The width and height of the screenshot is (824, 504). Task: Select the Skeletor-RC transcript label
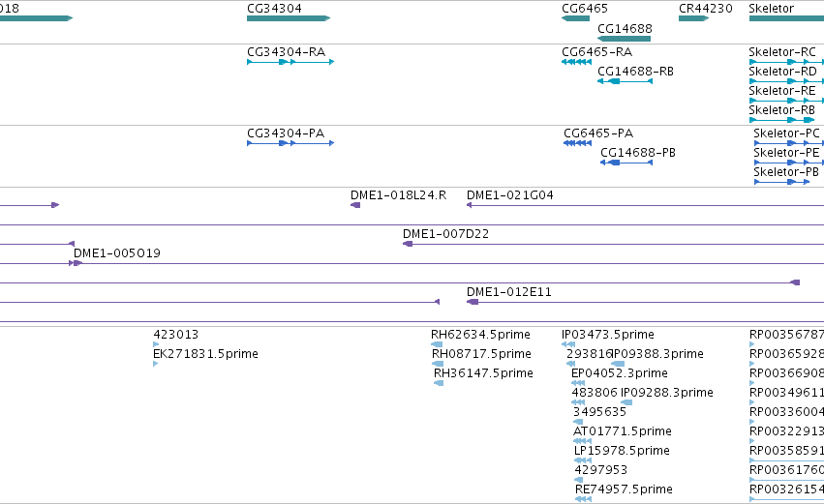coord(782,52)
